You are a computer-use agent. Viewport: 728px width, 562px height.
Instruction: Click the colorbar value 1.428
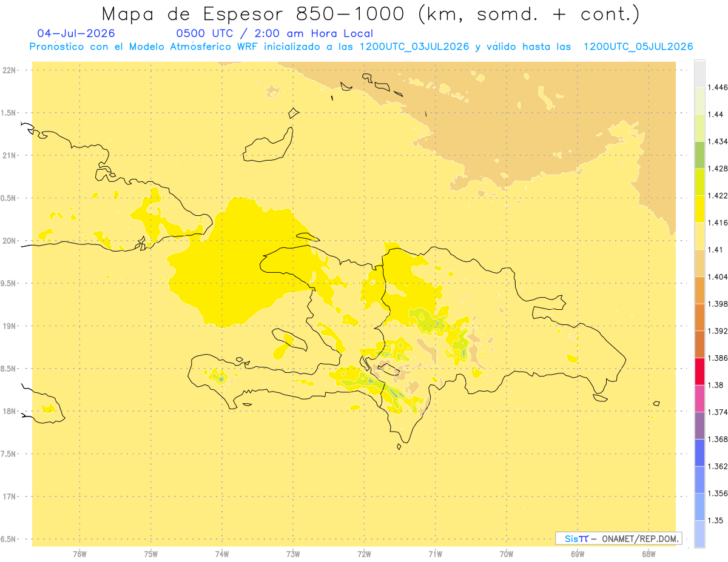pos(718,169)
